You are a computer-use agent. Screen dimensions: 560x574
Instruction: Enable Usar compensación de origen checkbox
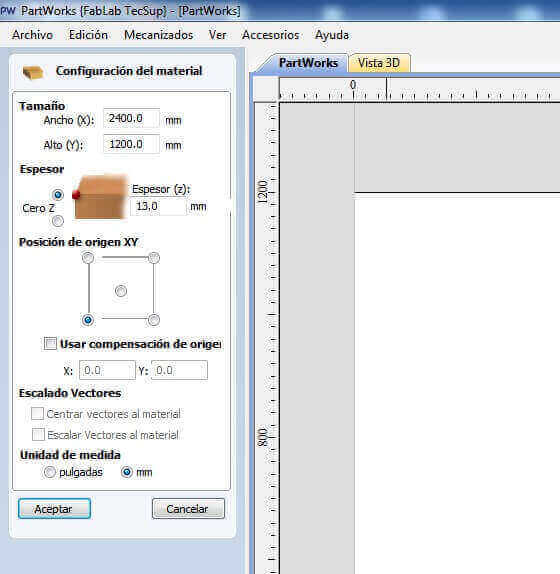click(x=50, y=344)
